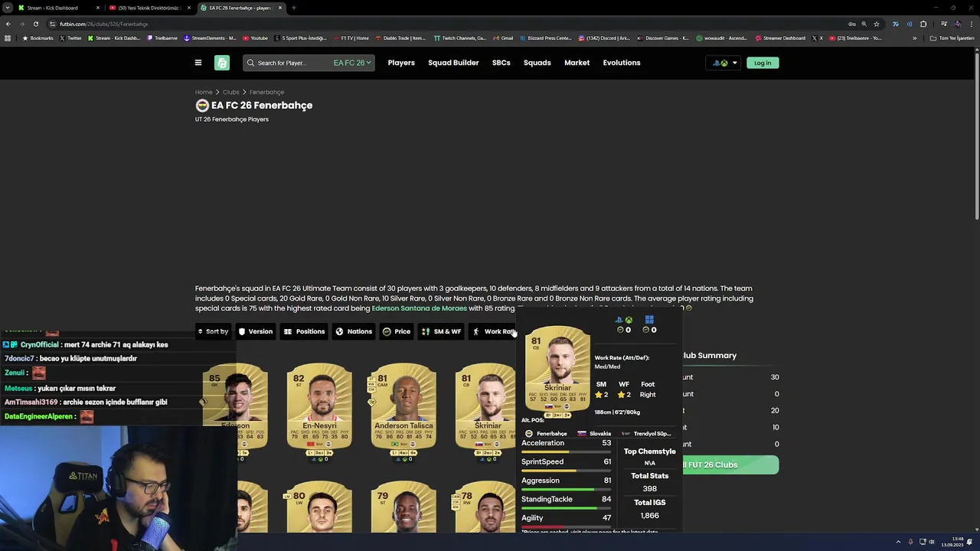Open the Squad Builder menu

tap(453, 63)
